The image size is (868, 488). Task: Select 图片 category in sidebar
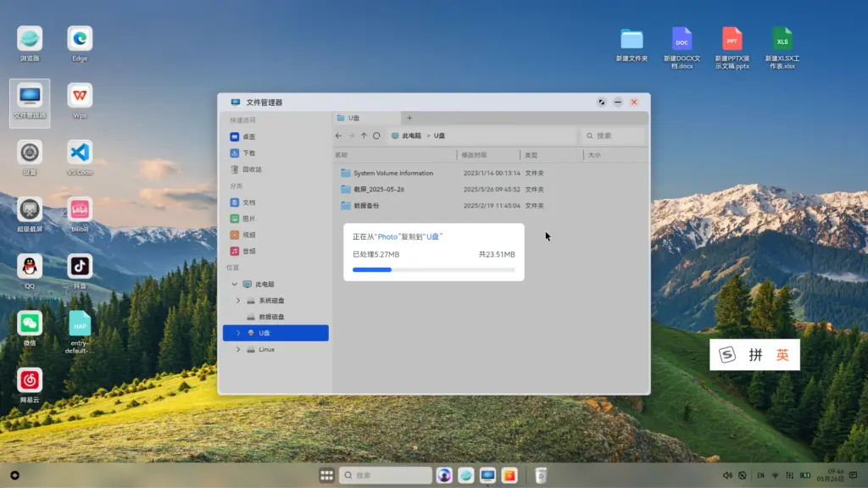pos(248,219)
